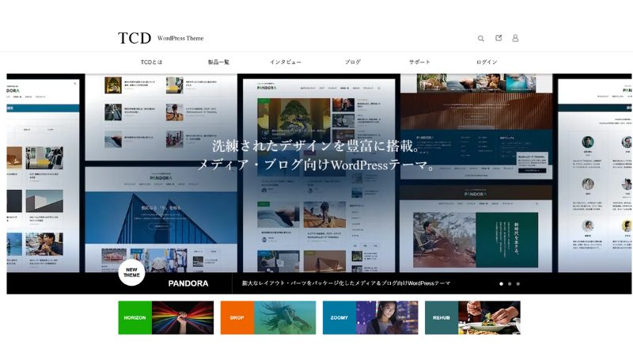633x364 pixels.
Task: Expand the 製品一覧 products menu
Action: pyautogui.click(x=218, y=62)
